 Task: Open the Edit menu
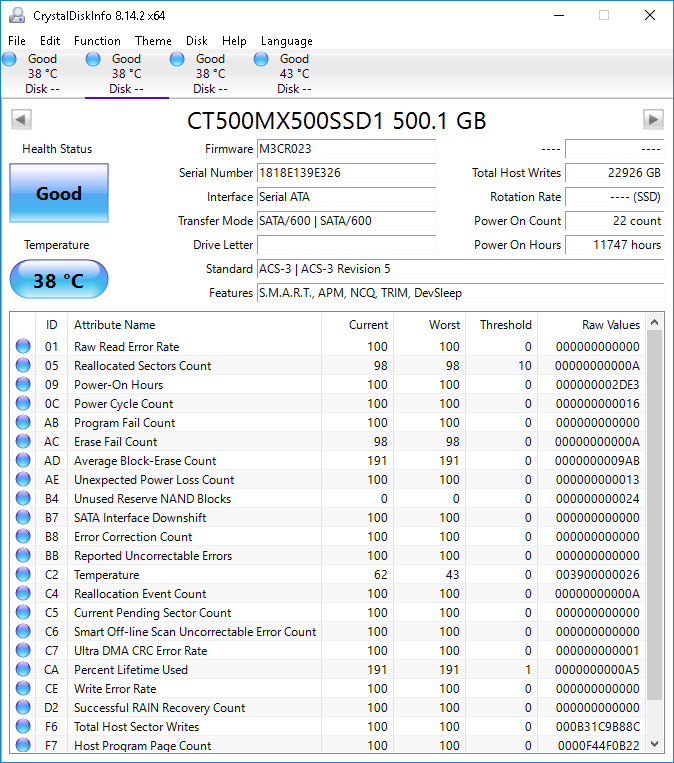[50, 41]
